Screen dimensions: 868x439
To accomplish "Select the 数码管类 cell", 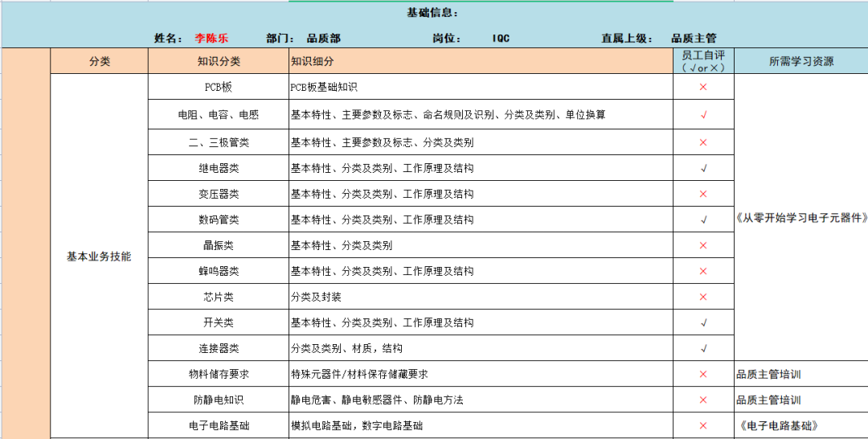I will point(219,219).
